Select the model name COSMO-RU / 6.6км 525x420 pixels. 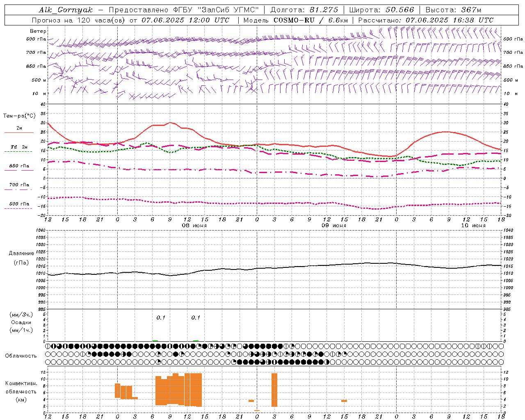coord(311,20)
